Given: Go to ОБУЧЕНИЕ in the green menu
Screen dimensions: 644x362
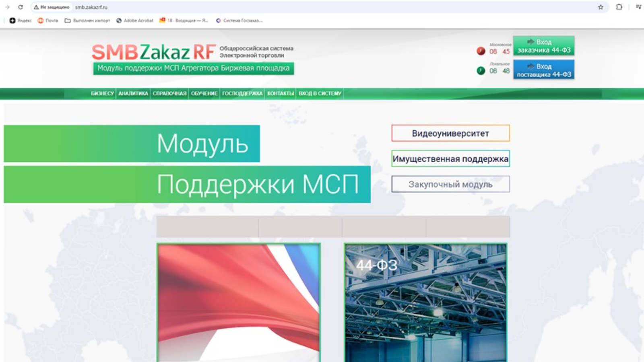Looking at the screenshot, I should (x=204, y=93).
